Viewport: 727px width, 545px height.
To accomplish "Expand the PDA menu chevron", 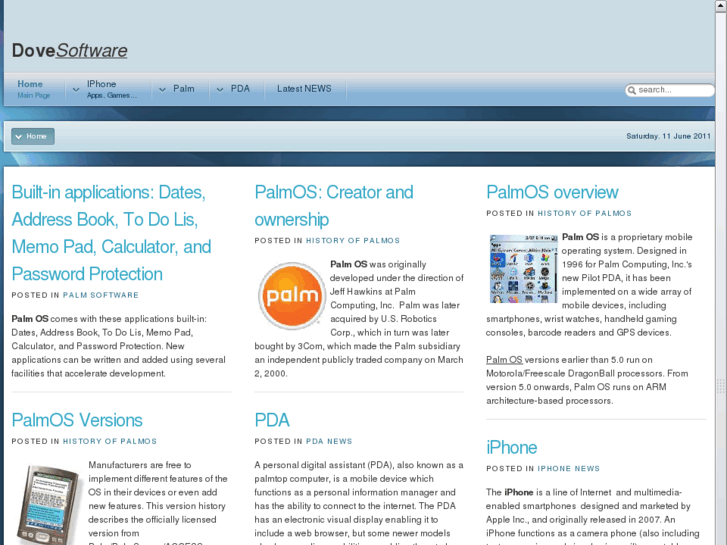I will pyautogui.click(x=220, y=90).
